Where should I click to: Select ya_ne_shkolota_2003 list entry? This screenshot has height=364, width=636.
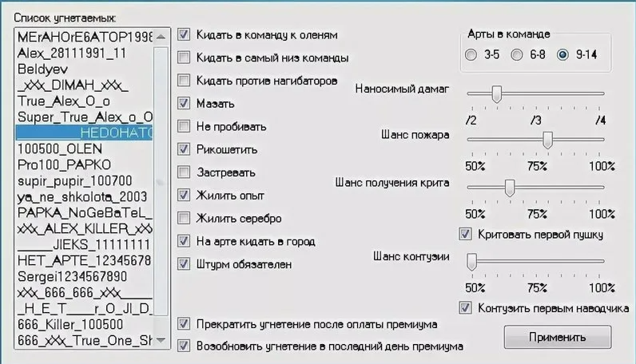tap(85, 196)
